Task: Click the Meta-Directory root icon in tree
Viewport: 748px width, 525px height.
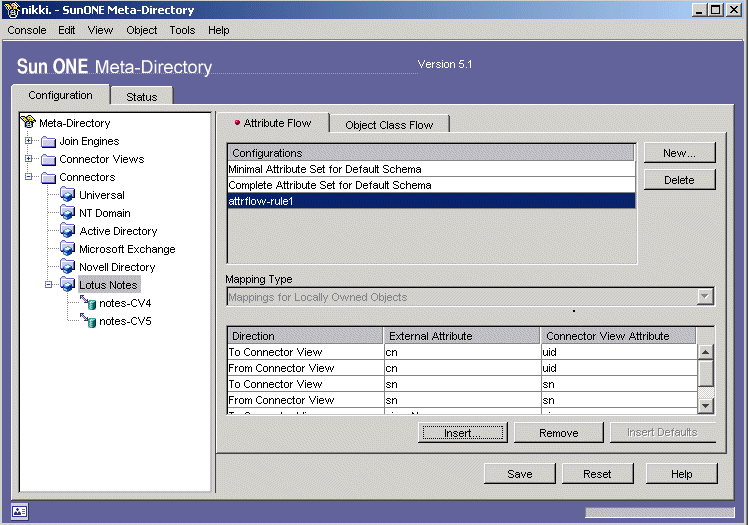Action: (29, 122)
